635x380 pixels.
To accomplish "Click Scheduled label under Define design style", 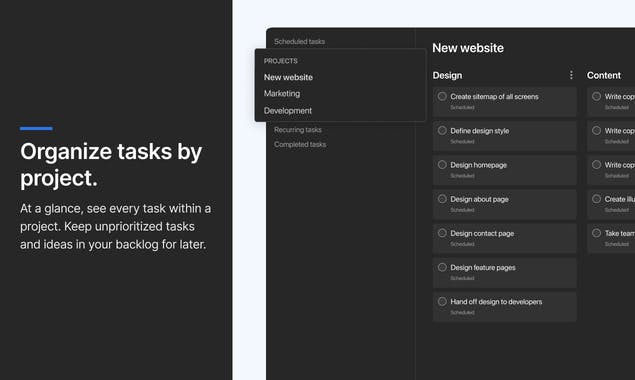I will [x=462, y=141].
